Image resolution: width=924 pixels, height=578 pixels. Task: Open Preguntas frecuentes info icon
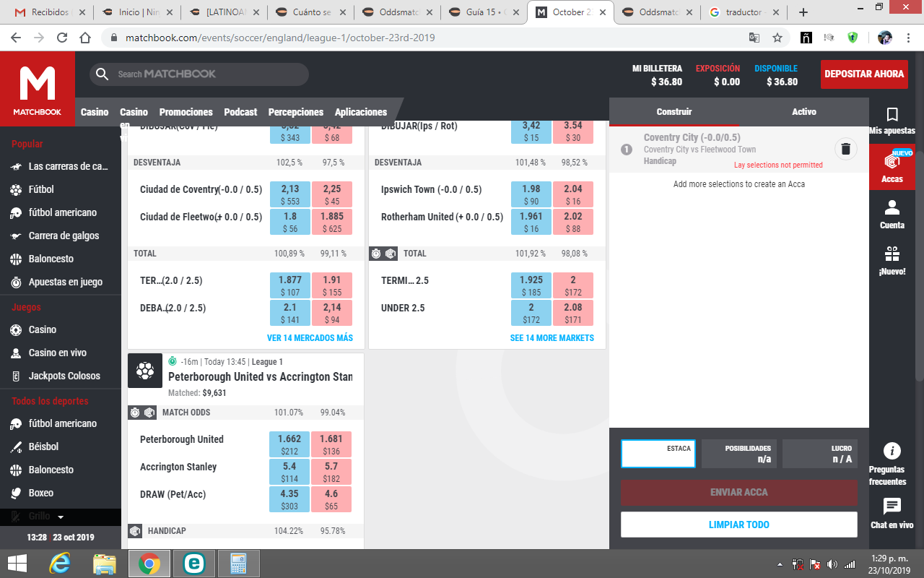(x=892, y=452)
